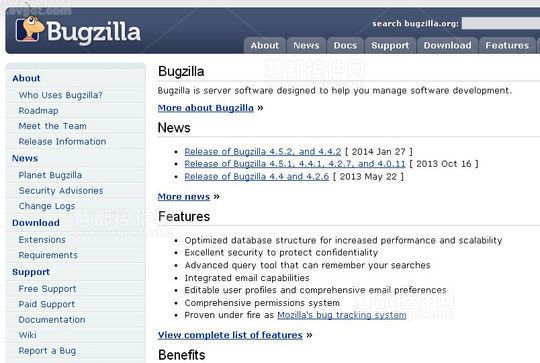
Task: Click text Editable user profiles feature
Action: point(315,290)
